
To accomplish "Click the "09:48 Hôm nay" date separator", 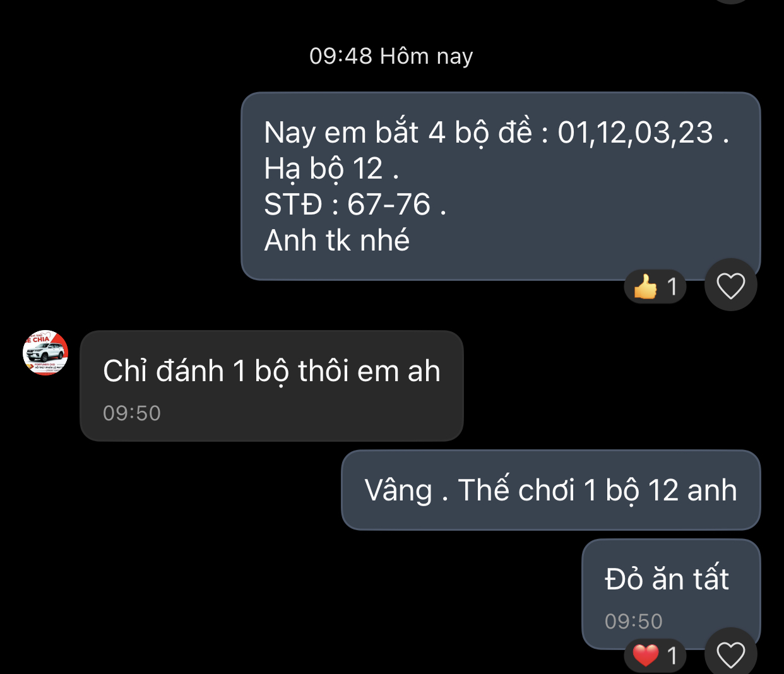I will tap(391, 56).
